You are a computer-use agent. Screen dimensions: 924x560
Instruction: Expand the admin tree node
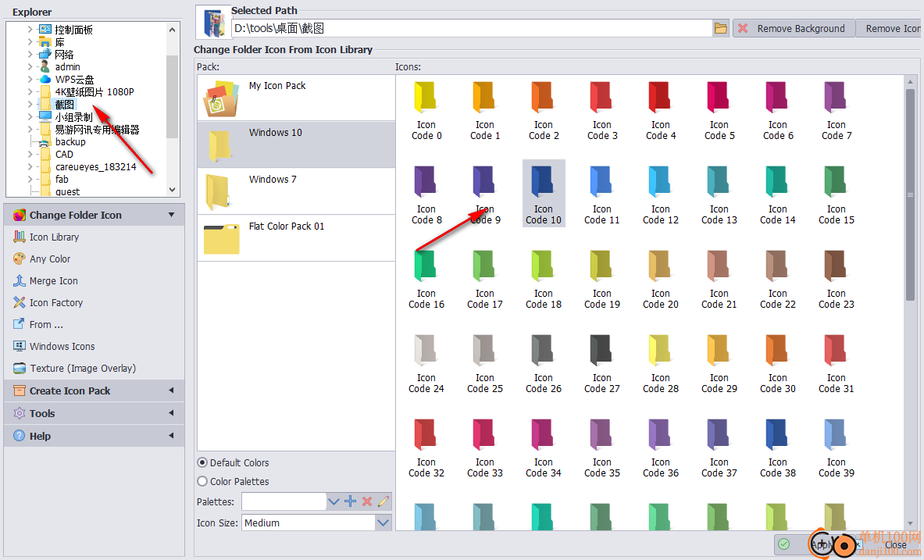click(x=30, y=66)
